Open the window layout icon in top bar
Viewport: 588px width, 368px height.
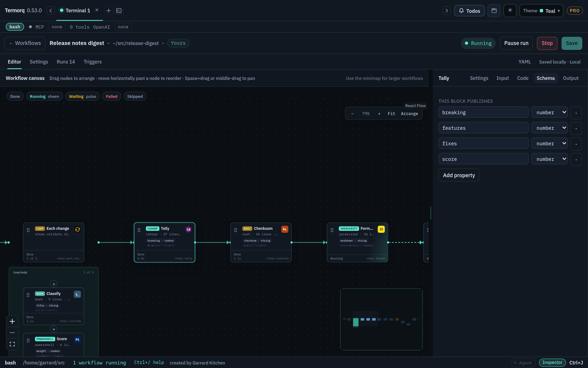(494, 11)
